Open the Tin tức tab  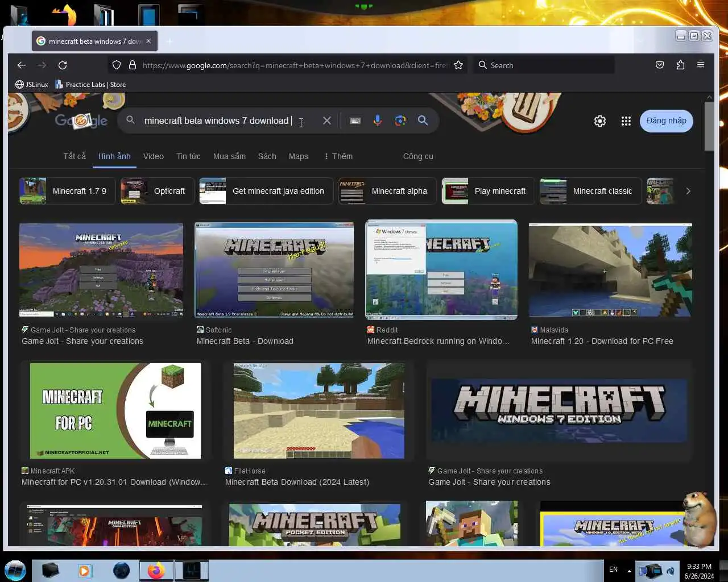pyautogui.click(x=188, y=156)
